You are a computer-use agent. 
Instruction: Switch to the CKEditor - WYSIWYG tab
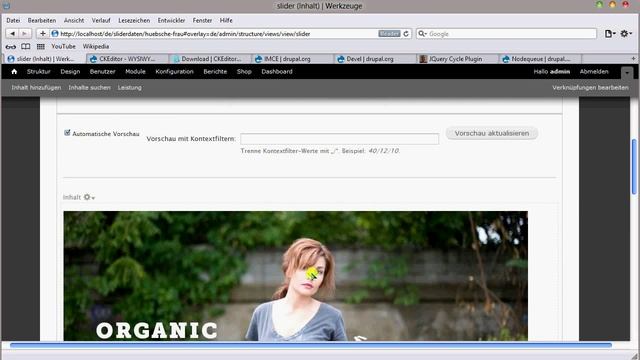tap(127, 59)
